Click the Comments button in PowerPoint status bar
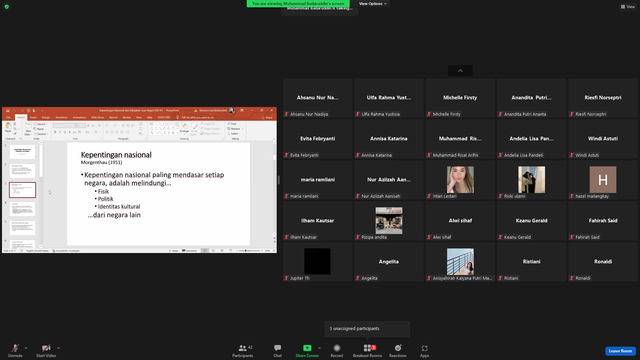Viewport: 640px width, 360px height. click(x=189, y=251)
